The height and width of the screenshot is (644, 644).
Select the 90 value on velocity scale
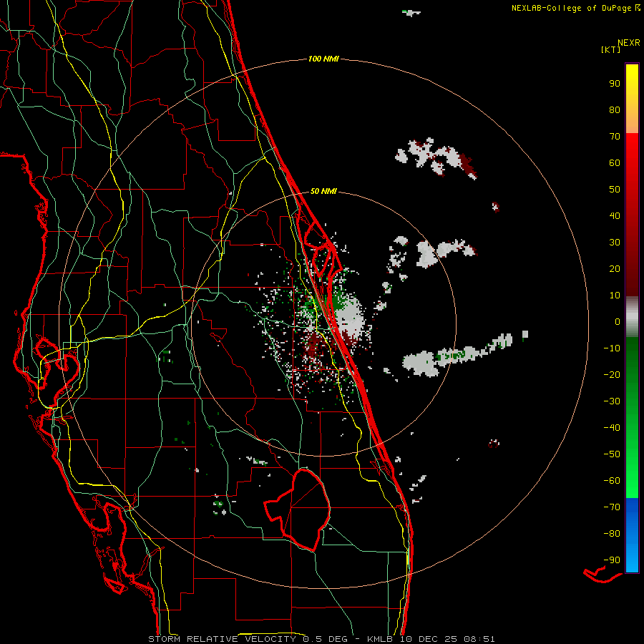pyautogui.click(x=615, y=84)
